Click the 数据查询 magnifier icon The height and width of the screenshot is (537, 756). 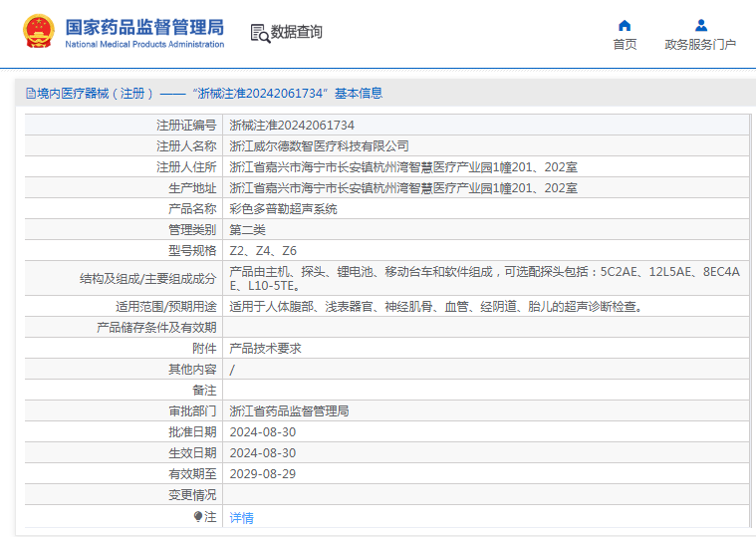click(x=259, y=33)
